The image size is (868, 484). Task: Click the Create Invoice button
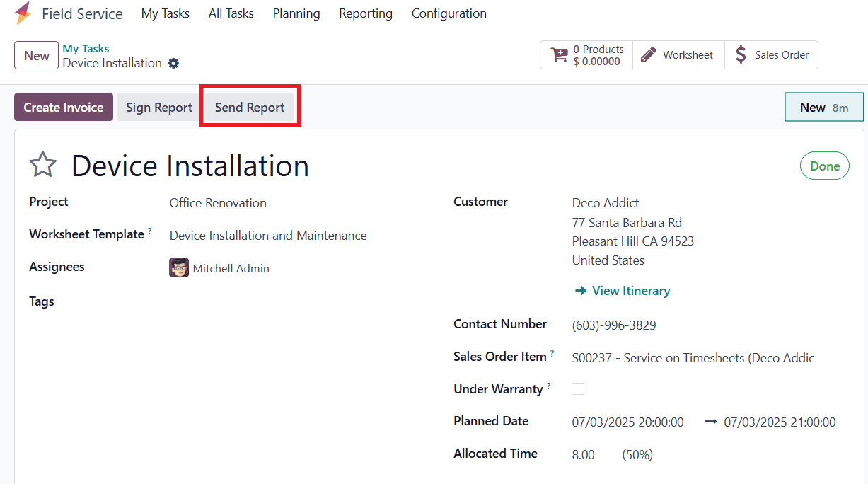click(64, 107)
